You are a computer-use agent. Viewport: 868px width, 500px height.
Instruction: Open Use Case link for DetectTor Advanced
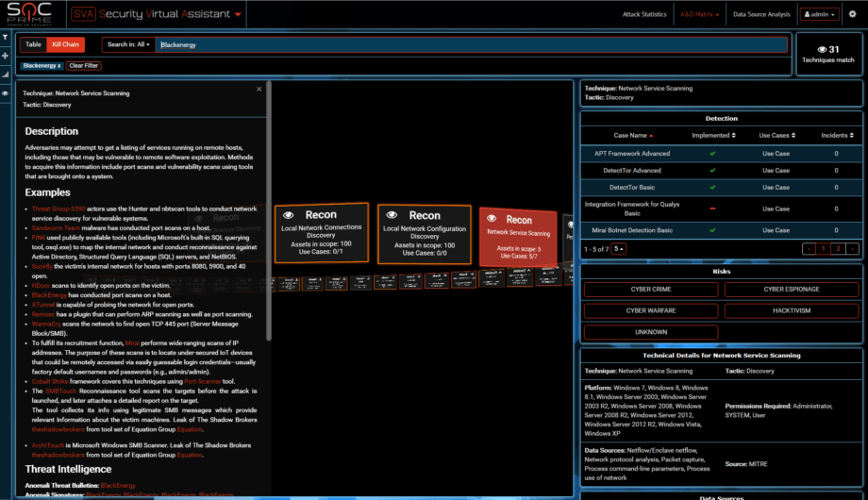[x=776, y=171]
